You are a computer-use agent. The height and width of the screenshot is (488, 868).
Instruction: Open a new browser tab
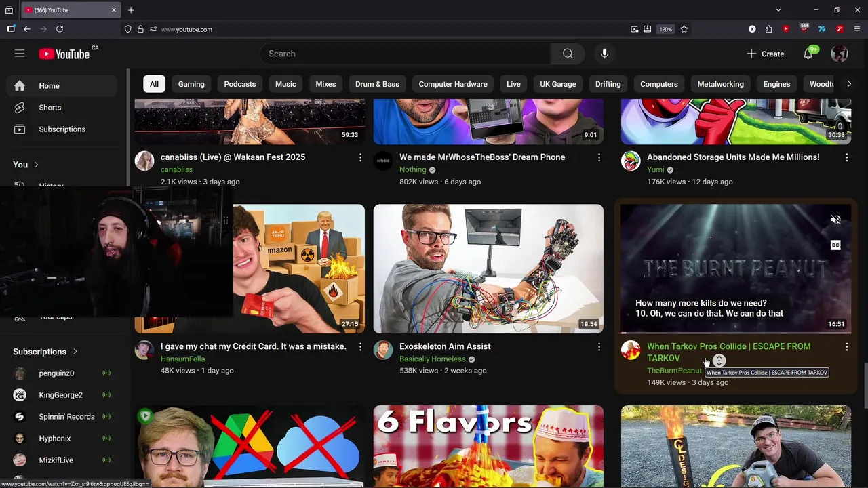pyautogui.click(x=131, y=10)
